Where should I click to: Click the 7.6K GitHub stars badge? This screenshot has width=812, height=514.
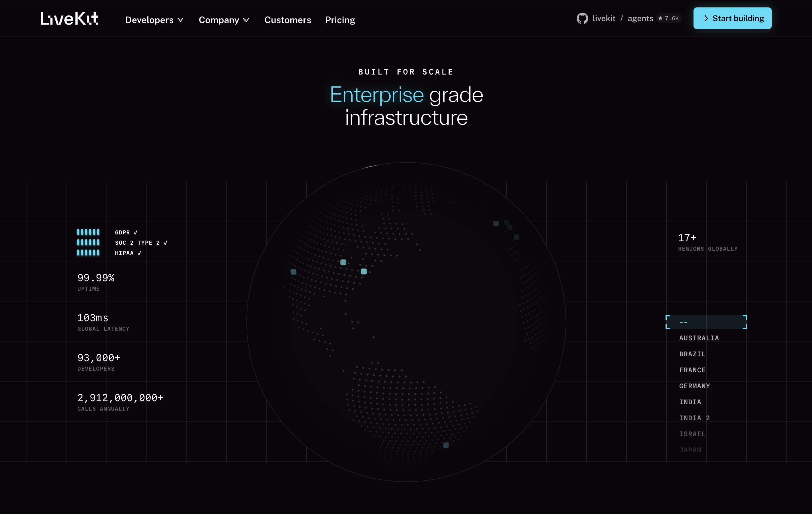pyautogui.click(x=669, y=19)
